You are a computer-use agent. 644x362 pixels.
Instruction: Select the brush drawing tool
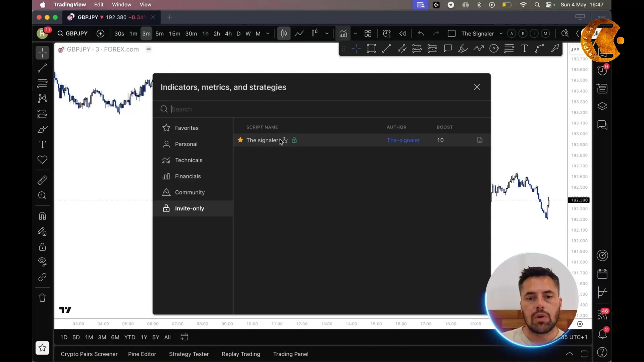point(42,129)
